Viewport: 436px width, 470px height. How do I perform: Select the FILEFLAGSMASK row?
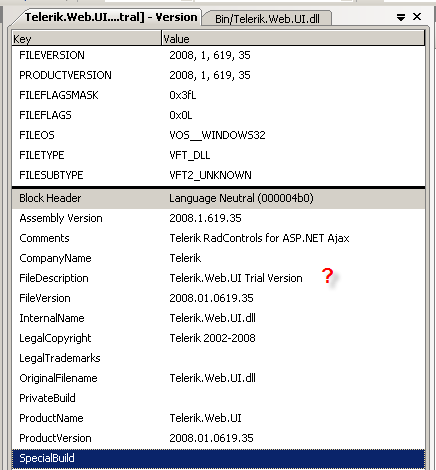pos(218,95)
